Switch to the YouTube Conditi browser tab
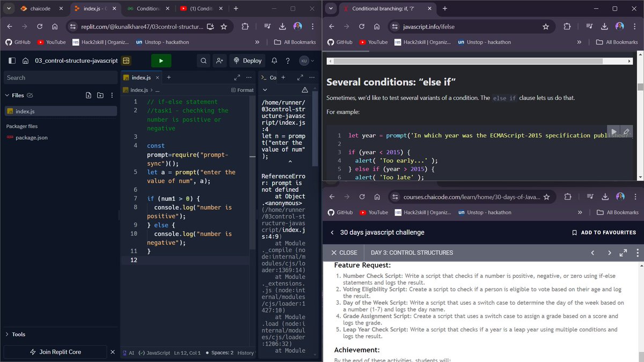Screen dimensions: 644x362 coord(202,9)
